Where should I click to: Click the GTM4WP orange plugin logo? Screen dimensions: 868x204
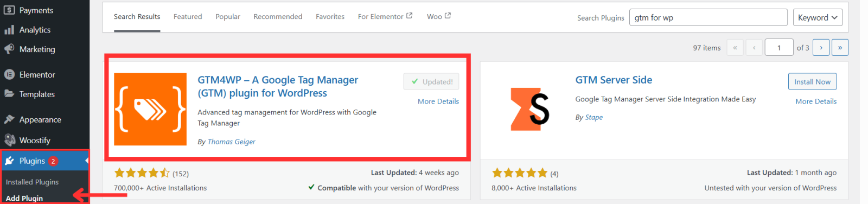(x=150, y=109)
